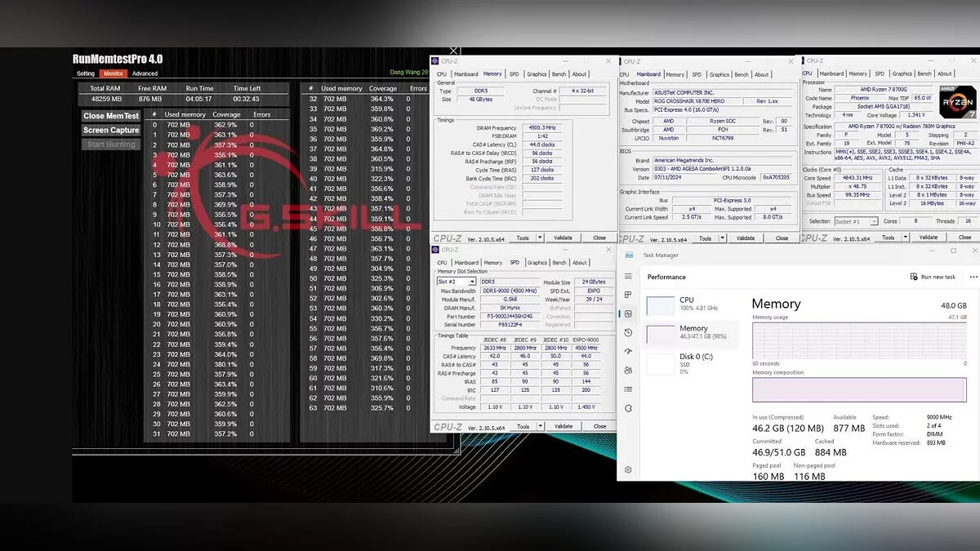Click Screen Capture button in RunMemtestPro
Viewport: 980px width, 551px height.
click(x=111, y=131)
